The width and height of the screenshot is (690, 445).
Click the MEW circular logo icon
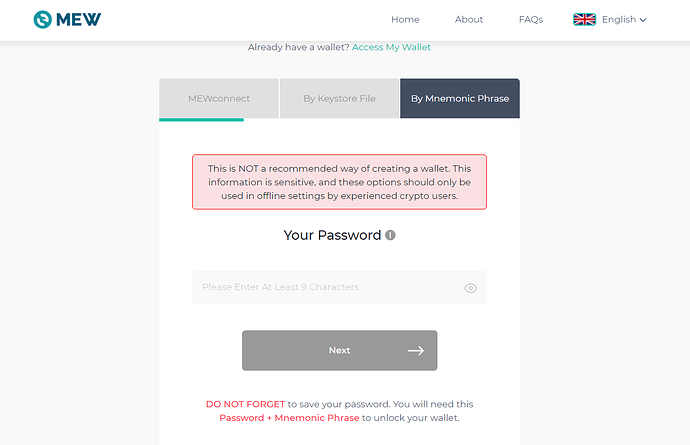click(43, 19)
